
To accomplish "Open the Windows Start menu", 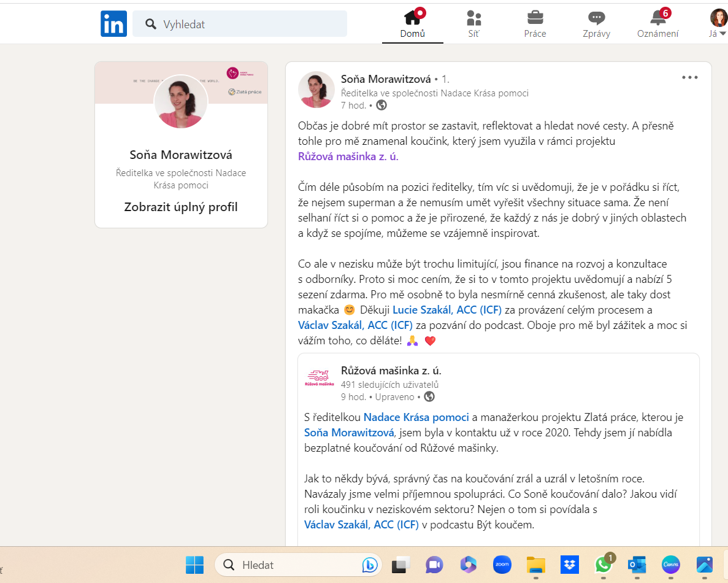I will tap(194, 565).
